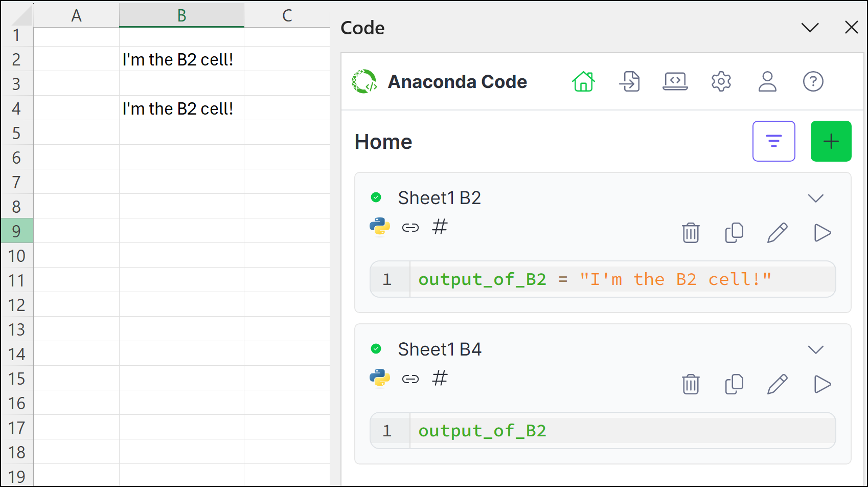Open the Anaconda Code Home icon
The image size is (868, 487).
pos(583,81)
